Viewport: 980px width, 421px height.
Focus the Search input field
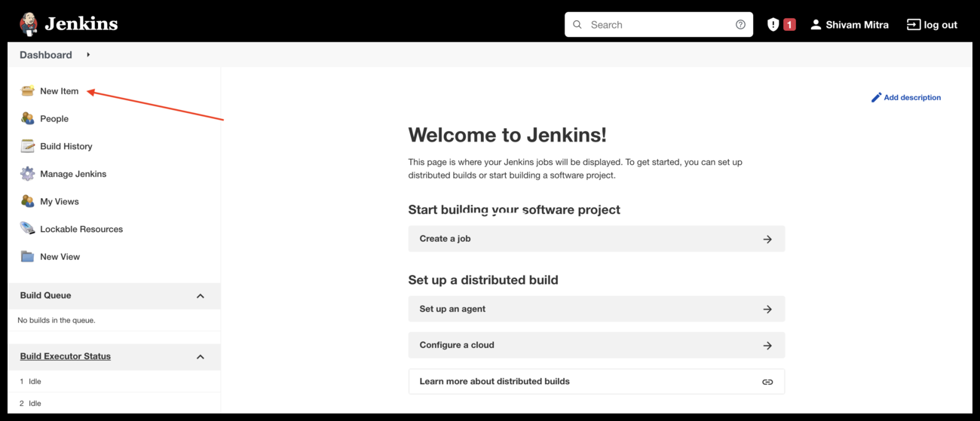(659, 25)
